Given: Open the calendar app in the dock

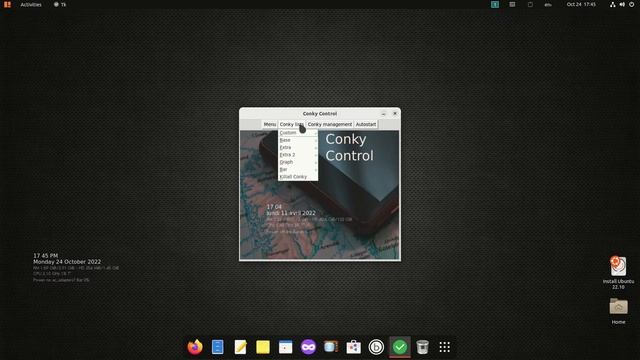Looking at the screenshot, I should [x=285, y=347].
